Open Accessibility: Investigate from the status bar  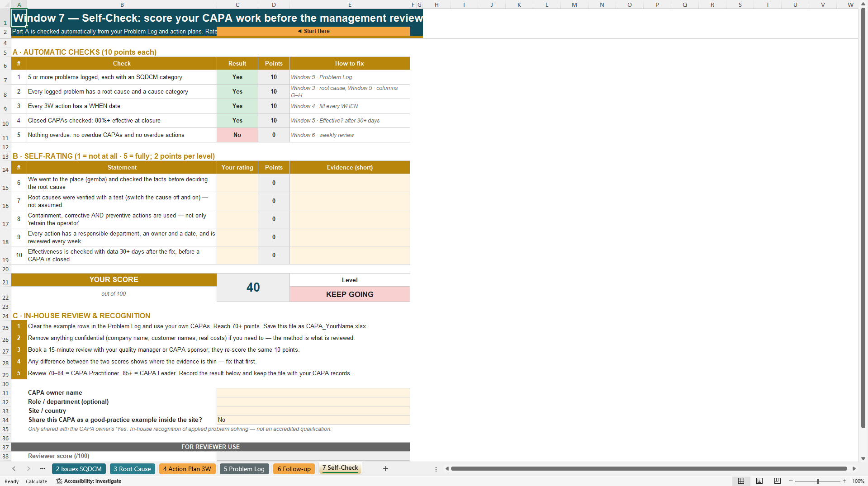click(x=89, y=481)
